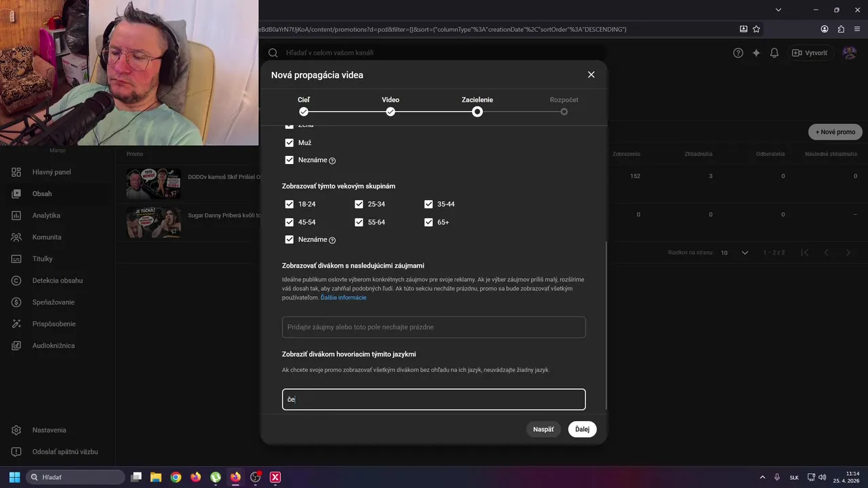The height and width of the screenshot is (488, 868).
Task: Bookmark this page with the star icon
Action: pyautogui.click(x=757, y=29)
